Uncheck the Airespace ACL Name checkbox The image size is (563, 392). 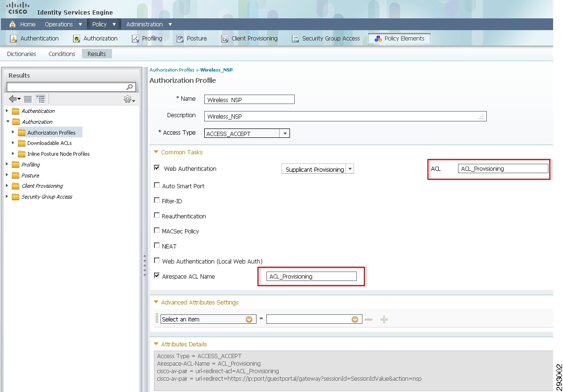(x=157, y=276)
